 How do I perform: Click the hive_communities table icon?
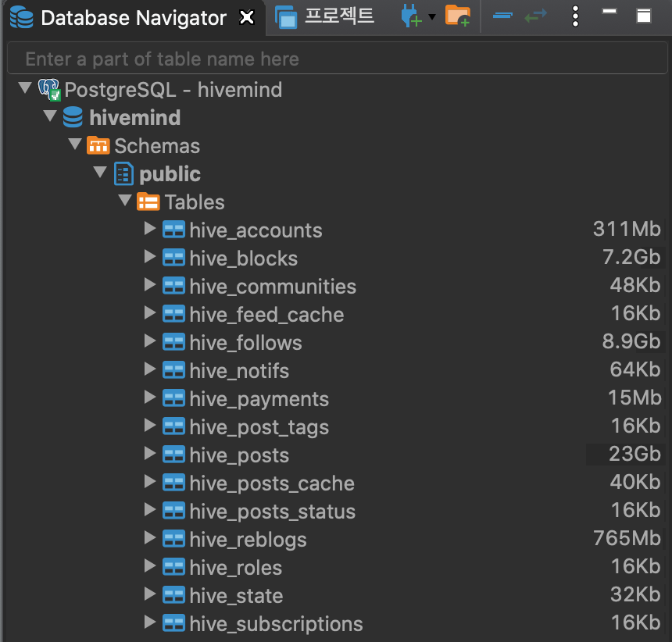174,286
